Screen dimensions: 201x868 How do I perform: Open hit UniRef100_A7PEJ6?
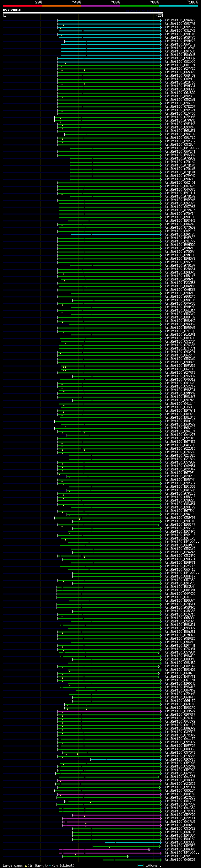click(180, 494)
